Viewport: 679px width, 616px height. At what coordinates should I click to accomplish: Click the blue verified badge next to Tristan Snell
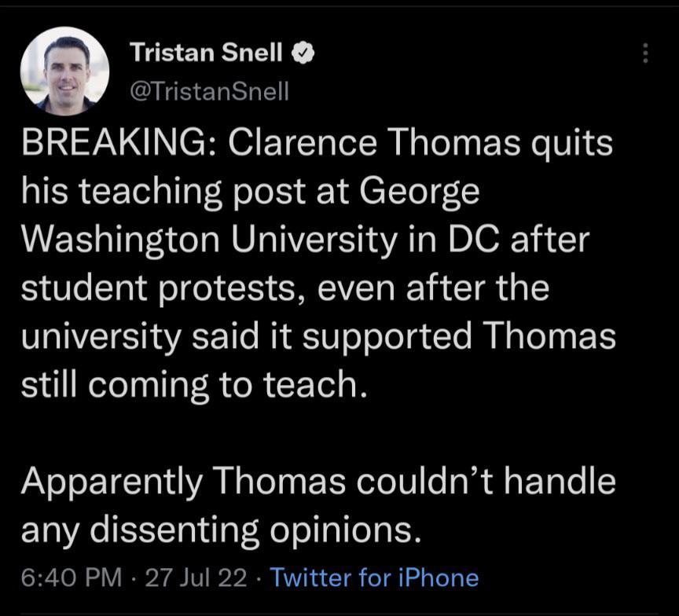(301, 53)
